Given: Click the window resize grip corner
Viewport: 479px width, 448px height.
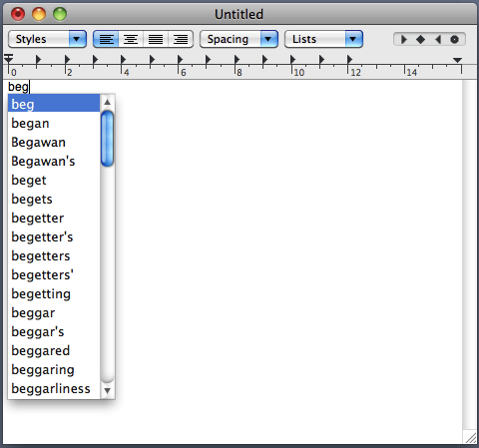Looking at the screenshot, I should tap(470, 438).
